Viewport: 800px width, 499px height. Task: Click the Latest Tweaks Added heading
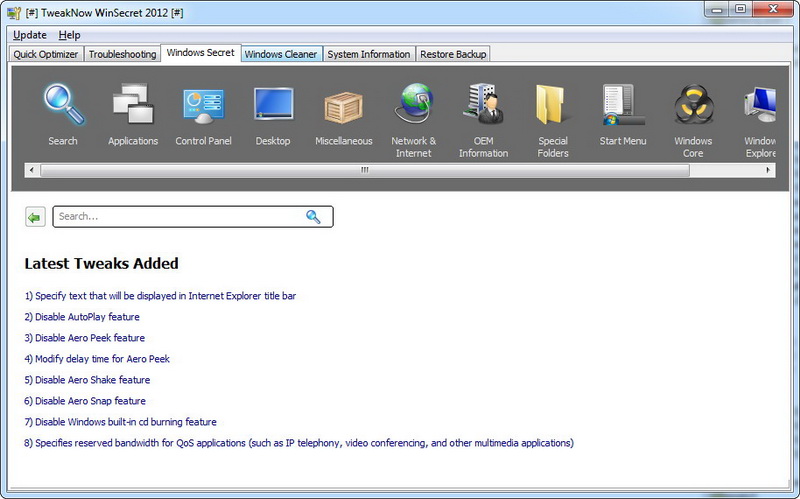pyautogui.click(x=102, y=263)
